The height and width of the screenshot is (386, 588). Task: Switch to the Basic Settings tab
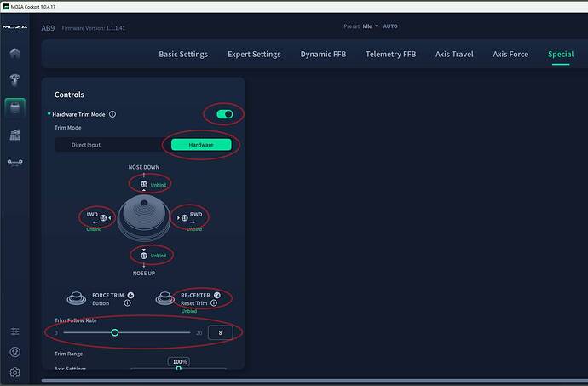click(x=183, y=55)
